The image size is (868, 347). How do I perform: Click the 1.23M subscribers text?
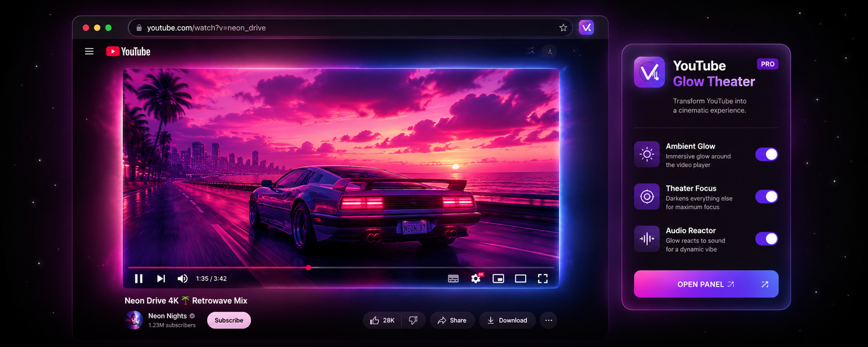[x=170, y=325]
